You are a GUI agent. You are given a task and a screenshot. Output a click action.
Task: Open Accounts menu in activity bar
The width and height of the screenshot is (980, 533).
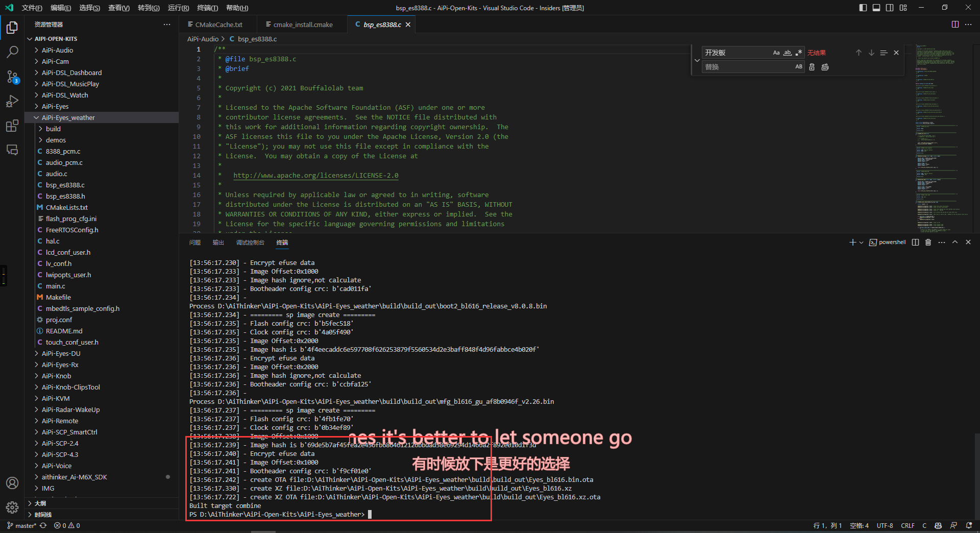[x=12, y=483]
